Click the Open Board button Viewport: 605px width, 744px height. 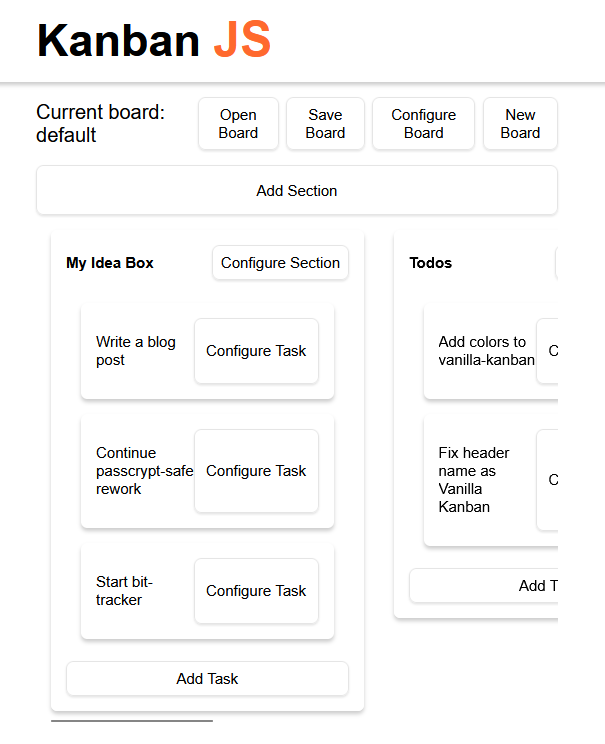click(238, 124)
